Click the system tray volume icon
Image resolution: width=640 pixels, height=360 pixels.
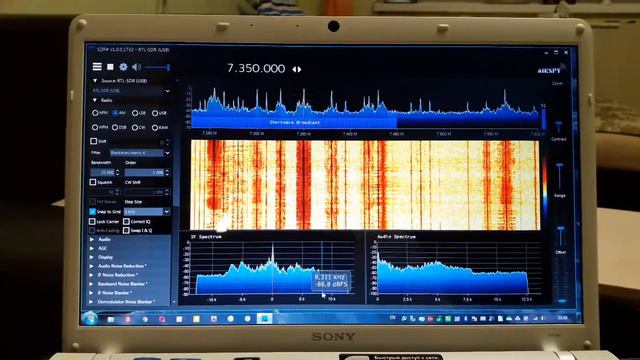[543, 318]
